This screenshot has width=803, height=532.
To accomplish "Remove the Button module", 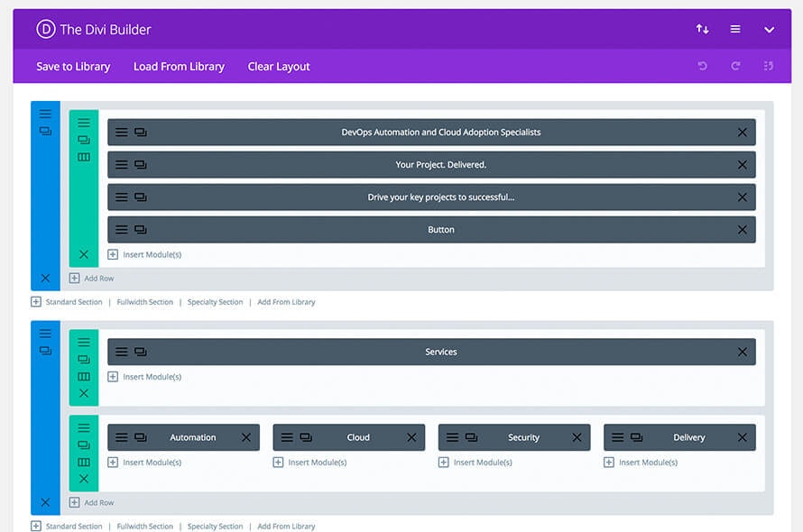I will coord(742,230).
